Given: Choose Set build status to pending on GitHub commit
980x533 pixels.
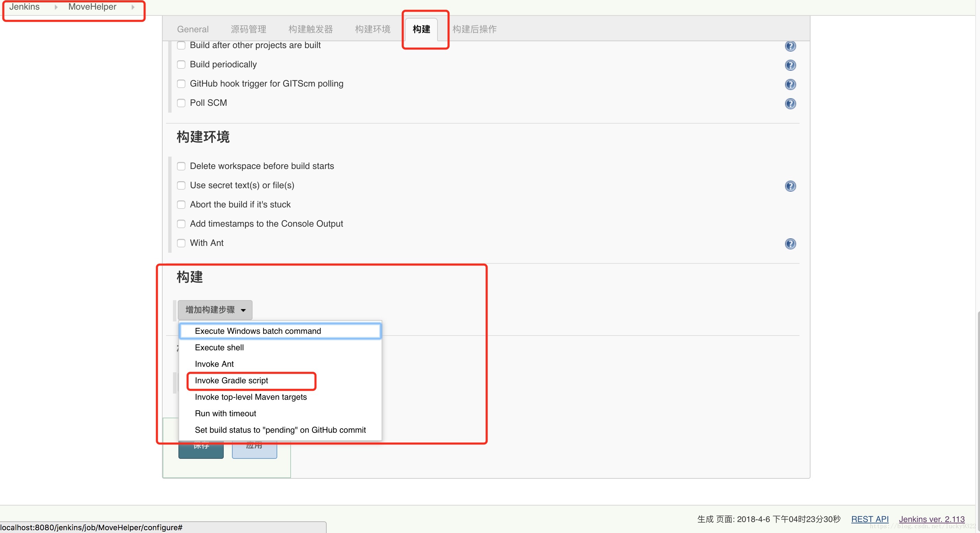Looking at the screenshot, I should tap(280, 430).
